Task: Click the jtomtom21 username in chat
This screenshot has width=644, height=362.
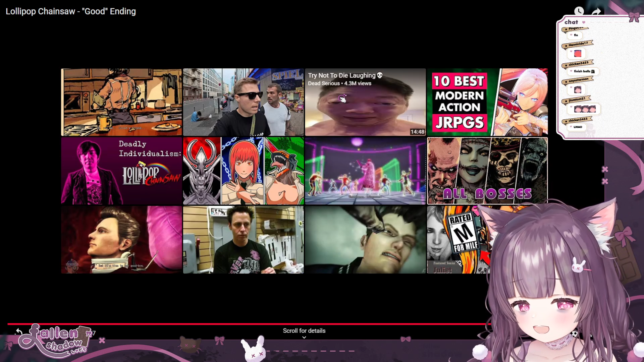Action: pyautogui.click(x=577, y=99)
